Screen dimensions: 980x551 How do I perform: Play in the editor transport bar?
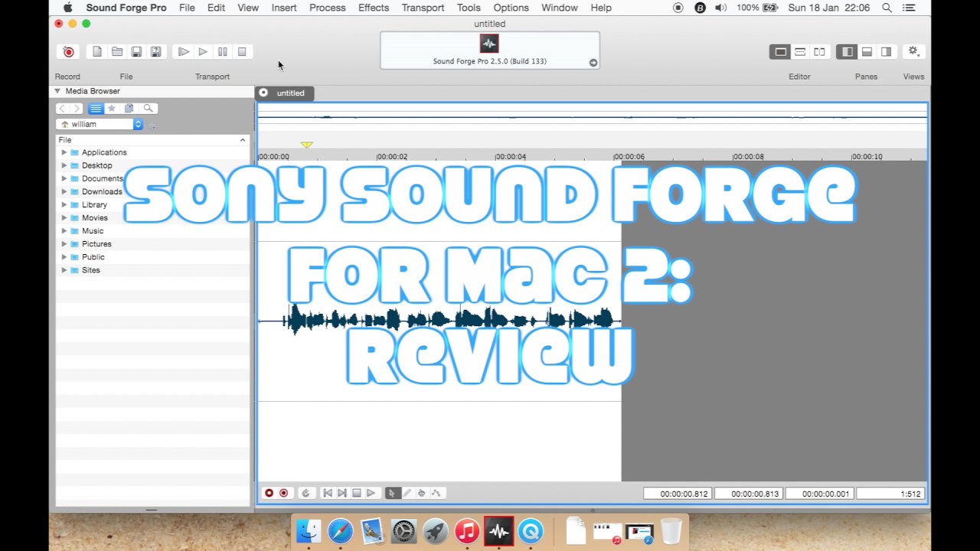(x=371, y=494)
